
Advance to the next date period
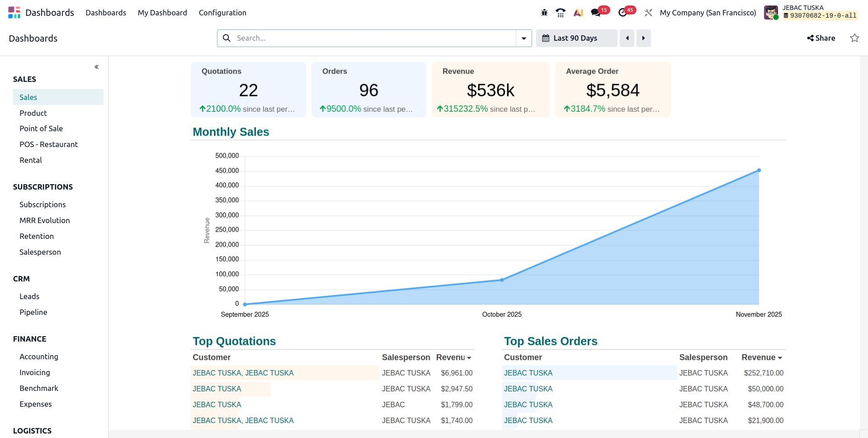point(643,38)
